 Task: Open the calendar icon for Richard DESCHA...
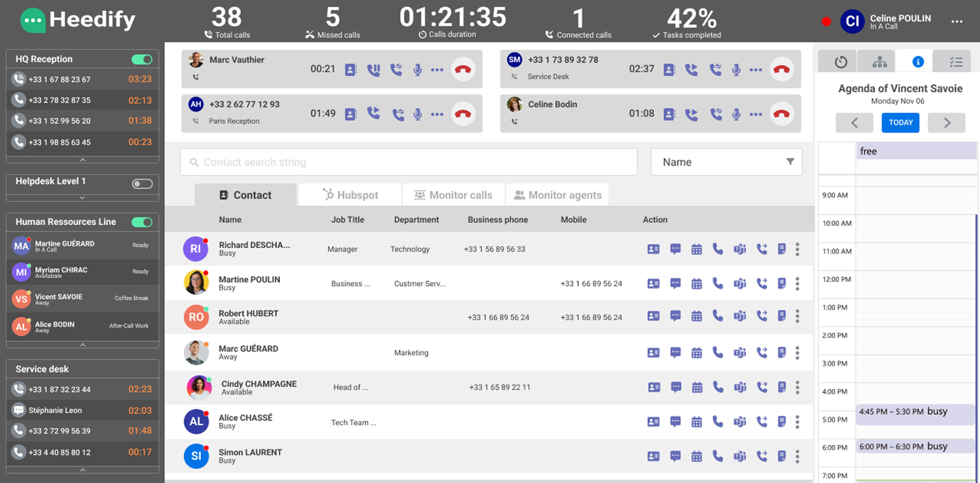coord(696,249)
